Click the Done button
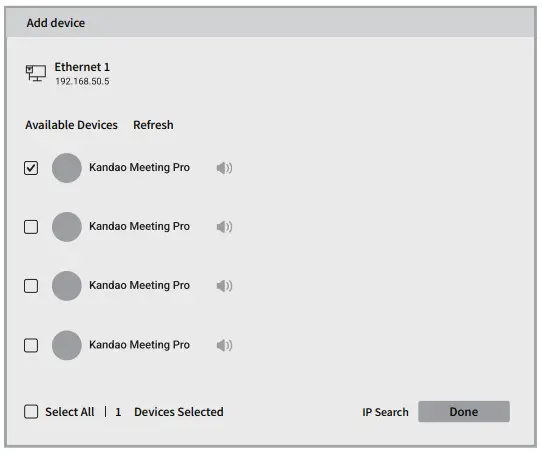The width and height of the screenshot is (542, 456). click(x=464, y=411)
